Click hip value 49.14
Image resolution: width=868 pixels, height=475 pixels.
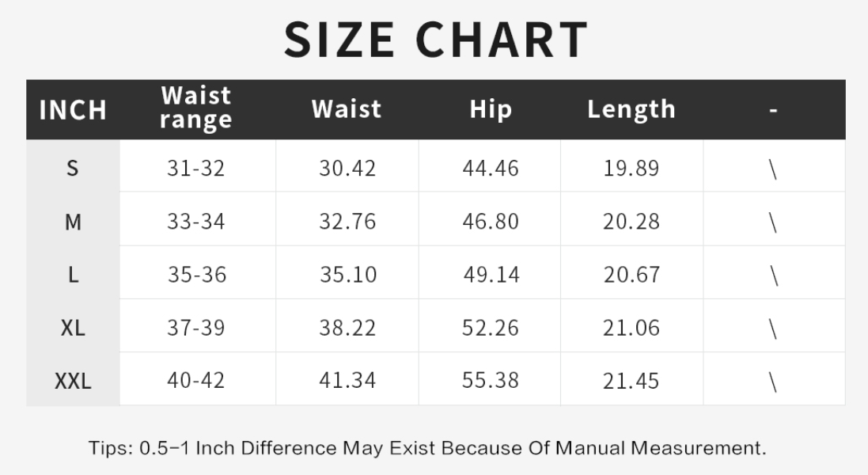[x=491, y=275]
